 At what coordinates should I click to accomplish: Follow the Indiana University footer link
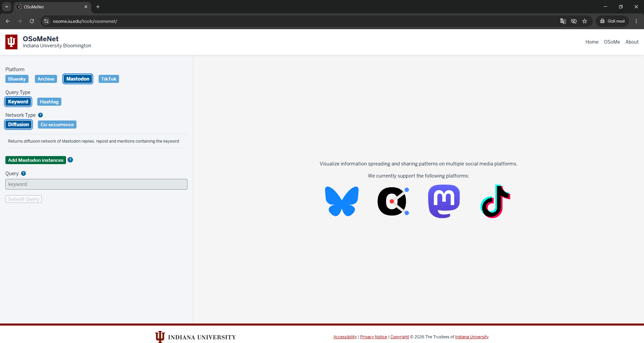[472, 337]
